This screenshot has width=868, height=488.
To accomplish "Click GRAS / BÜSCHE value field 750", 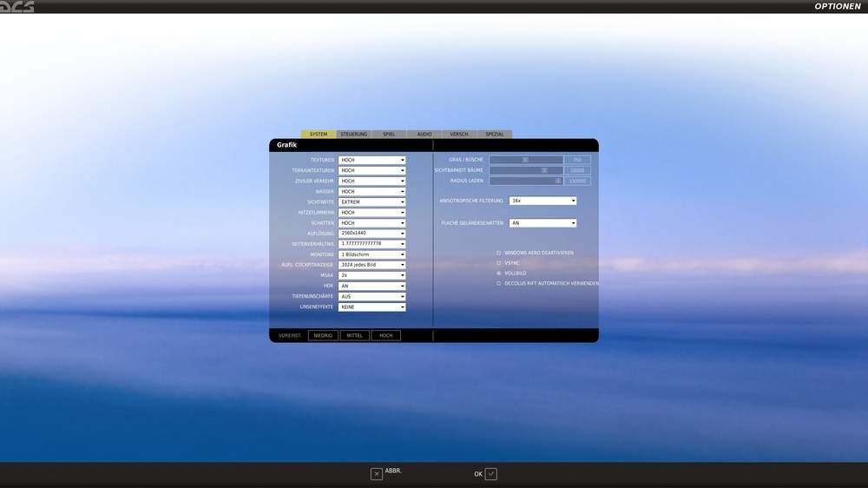I will pos(577,160).
